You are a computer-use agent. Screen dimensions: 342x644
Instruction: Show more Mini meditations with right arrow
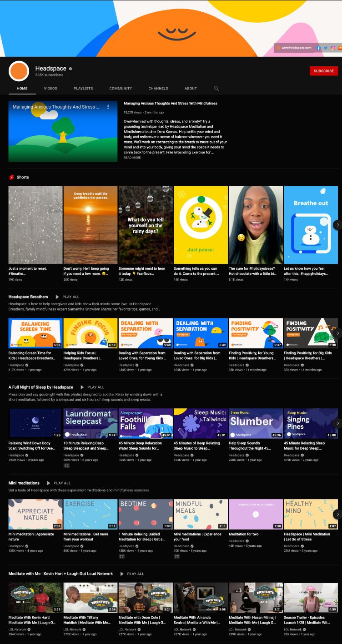pos(337,514)
